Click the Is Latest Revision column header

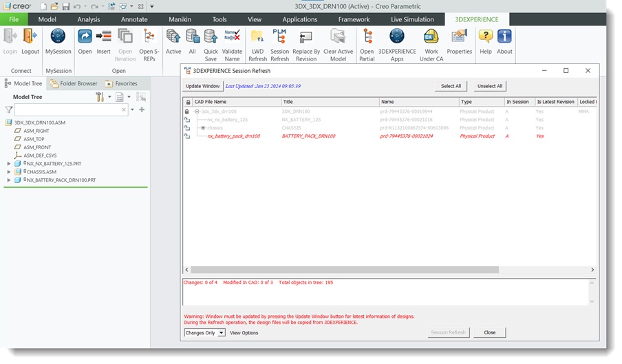tap(555, 102)
